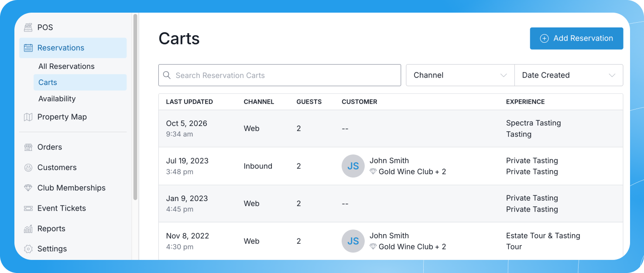The width and height of the screenshot is (644, 273).
Task: Click the Experience column header
Action: (x=525, y=102)
